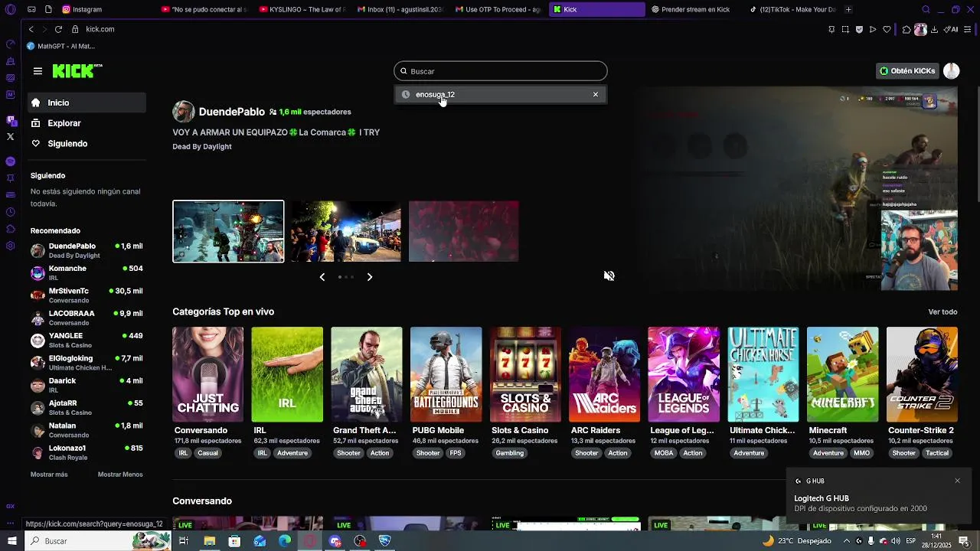
Task: Click the browser heart bookmark icon
Action: click(887, 29)
